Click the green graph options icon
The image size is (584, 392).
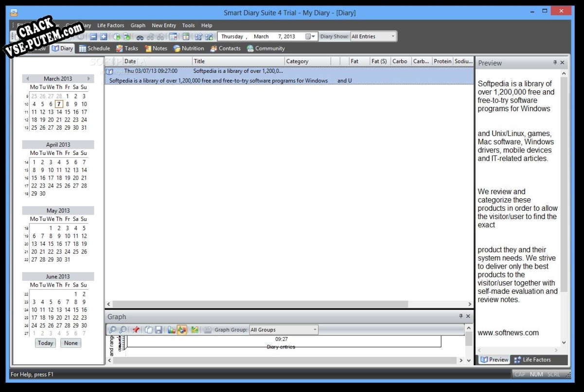(195, 330)
